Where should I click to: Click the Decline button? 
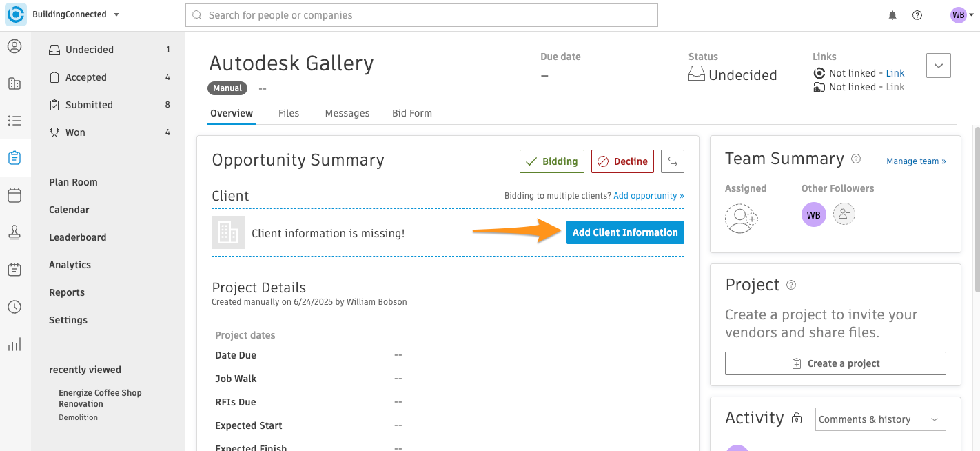coord(623,161)
